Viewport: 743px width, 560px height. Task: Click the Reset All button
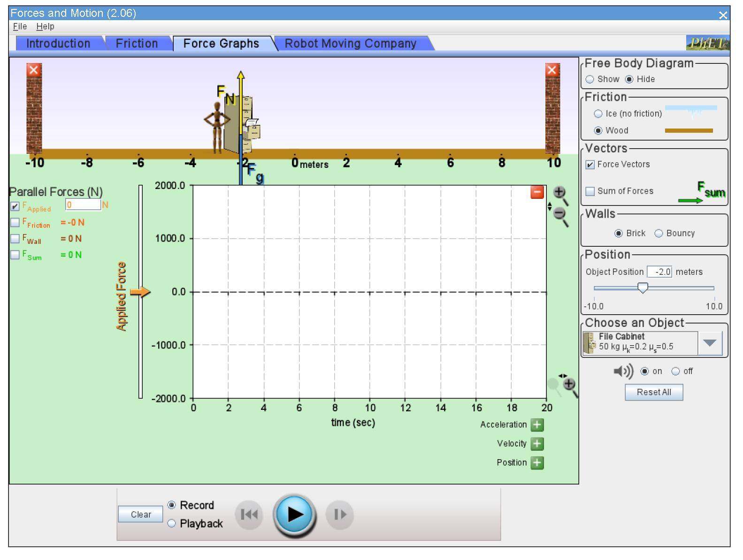[x=653, y=393]
